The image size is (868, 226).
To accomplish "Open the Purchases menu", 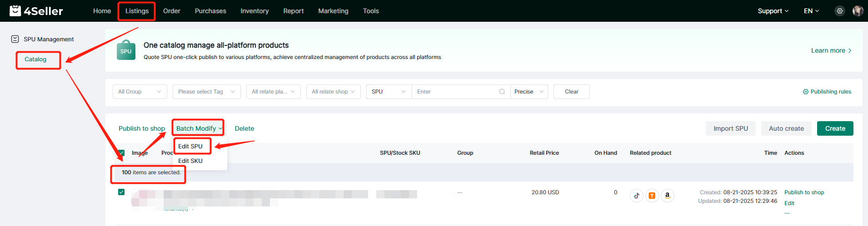I will [x=210, y=11].
